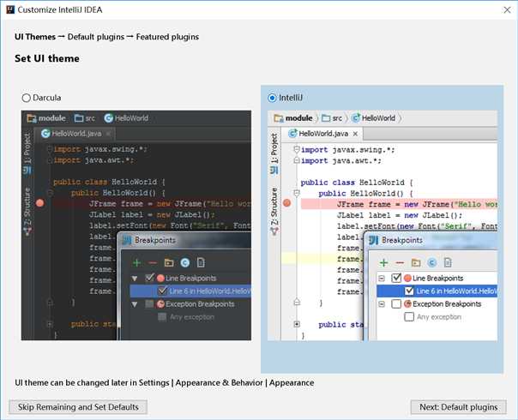Click folder group icon in Darcula breakpoints toolbar
This screenshot has width=518, height=420.
click(x=169, y=263)
